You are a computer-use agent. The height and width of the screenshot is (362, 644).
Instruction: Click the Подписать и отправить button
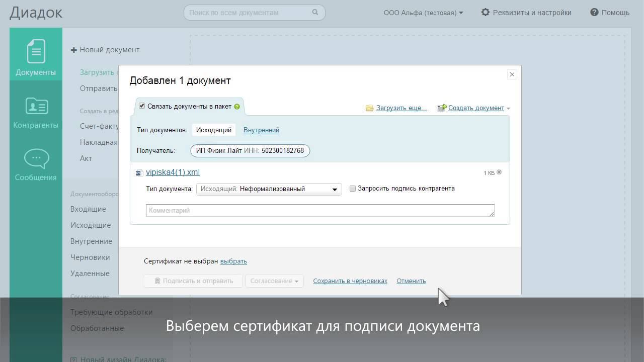pyautogui.click(x=193, y=281)
